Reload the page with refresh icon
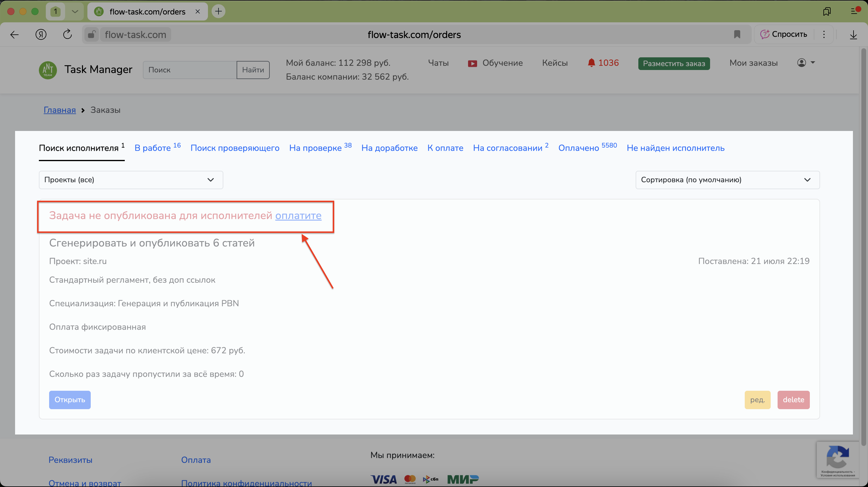This screenshot has height=487, width=868. coord(68,34)
